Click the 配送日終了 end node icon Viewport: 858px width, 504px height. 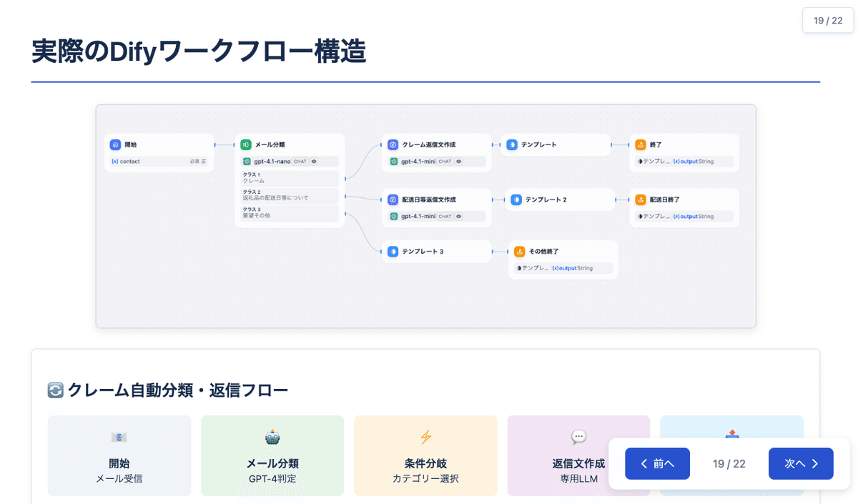(x=641, y=199)
